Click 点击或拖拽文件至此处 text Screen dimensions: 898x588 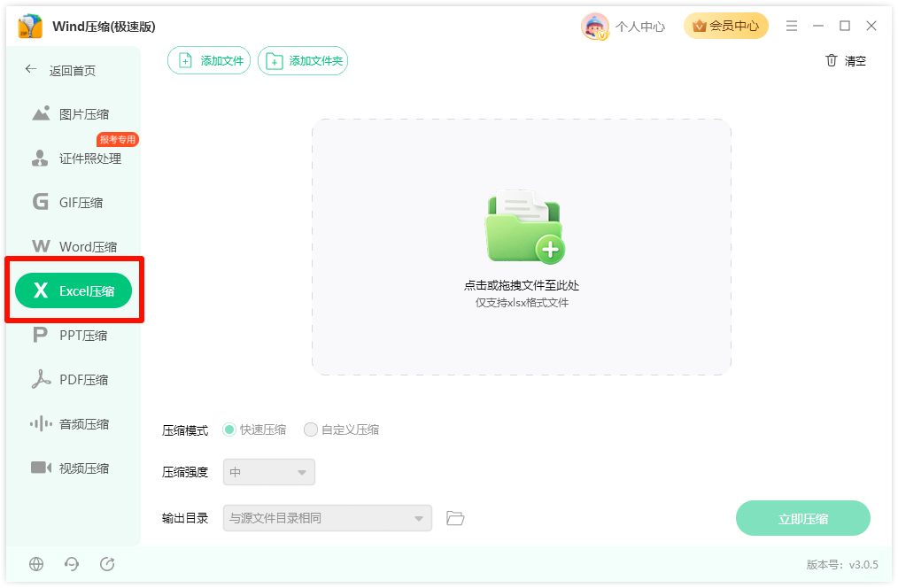click(x=521, y=285)
